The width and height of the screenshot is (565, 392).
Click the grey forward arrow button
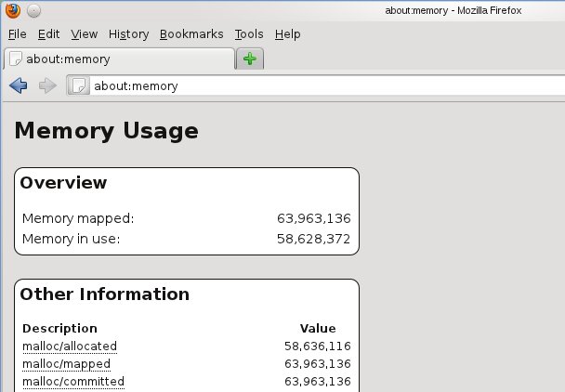coord(47,85)
